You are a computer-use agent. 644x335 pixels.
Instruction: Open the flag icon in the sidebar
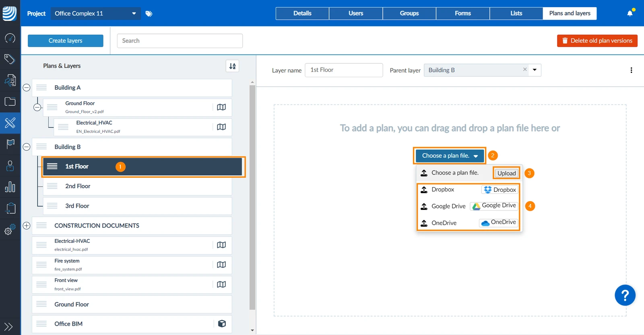[10, 144]
